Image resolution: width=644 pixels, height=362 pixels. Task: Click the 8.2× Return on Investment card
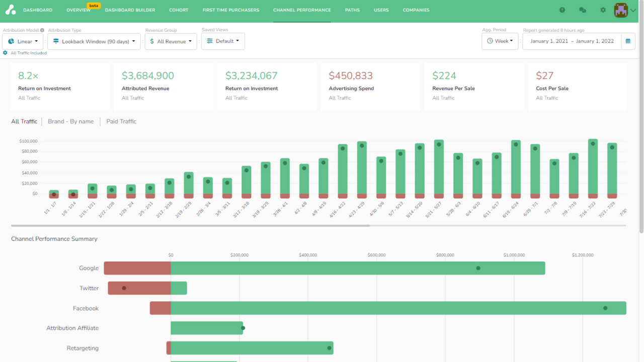coord(60,86)
